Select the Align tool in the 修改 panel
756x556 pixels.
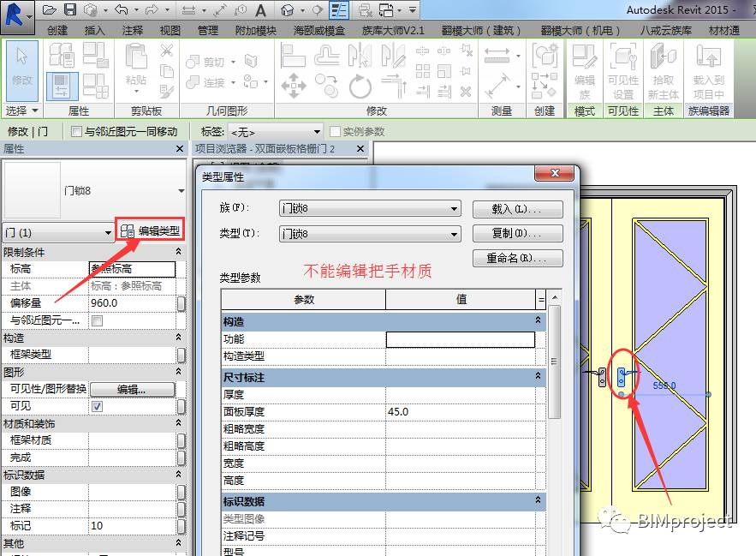(x=293, y=55)
